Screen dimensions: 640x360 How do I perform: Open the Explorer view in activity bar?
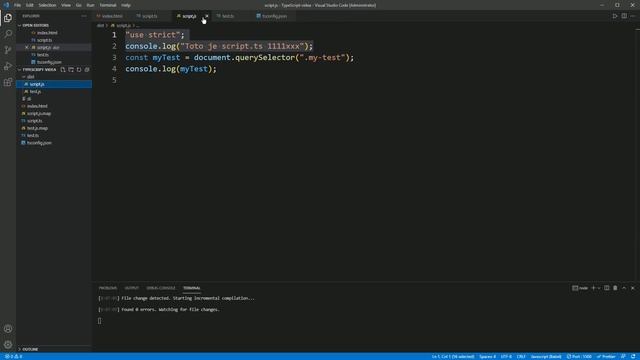[8, 18]
